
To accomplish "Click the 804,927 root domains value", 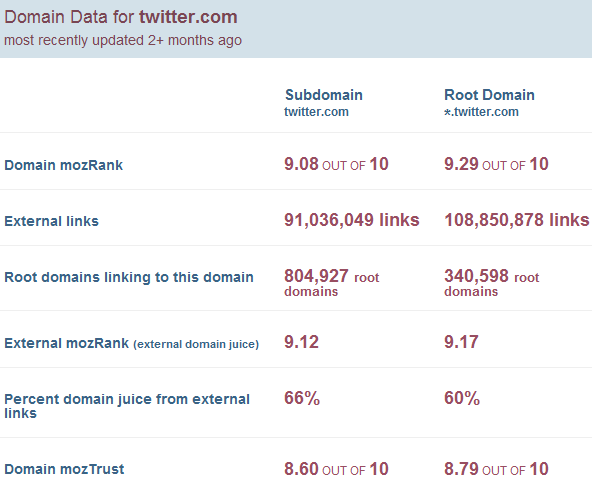I will coord(331,283).
